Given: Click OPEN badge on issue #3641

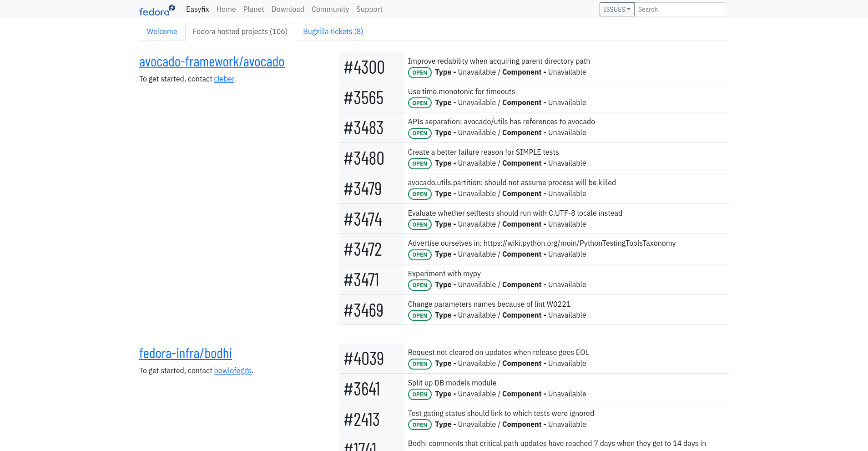Looking at the screenshot, I should point(419,394).
